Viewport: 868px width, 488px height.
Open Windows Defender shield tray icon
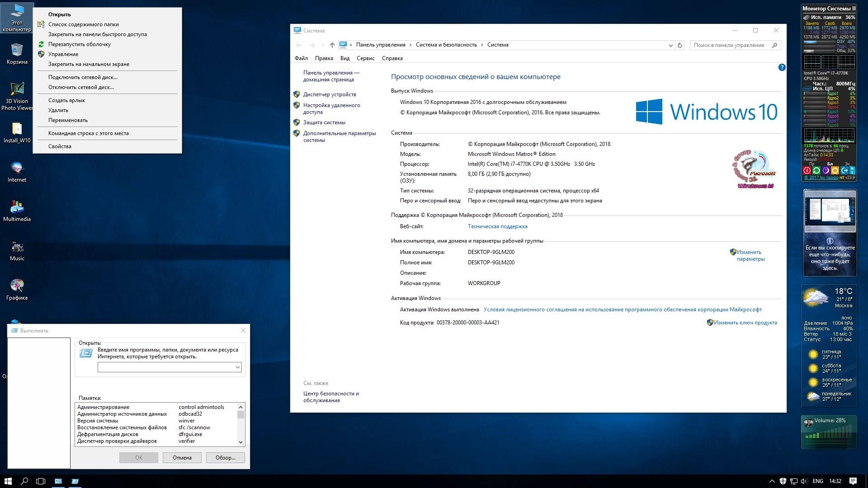(783, 481)
